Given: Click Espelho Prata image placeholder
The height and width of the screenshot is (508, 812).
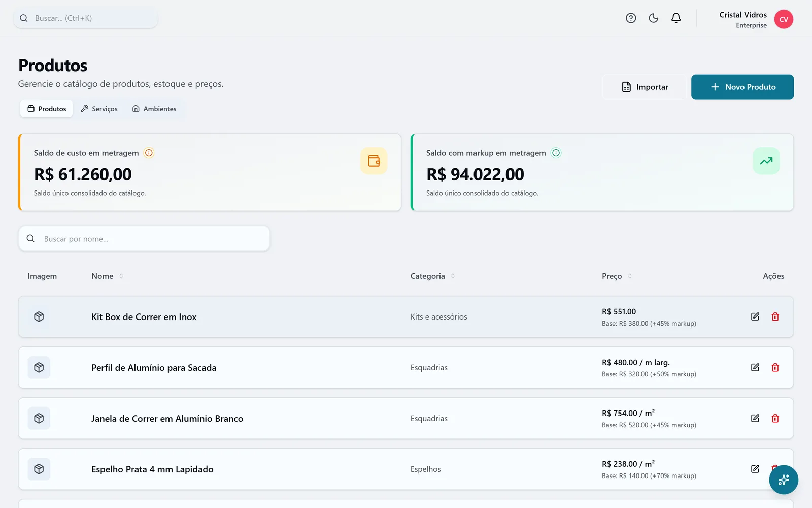Looking at the screenshot, I should pyautogui.click(x=39, y=469).
